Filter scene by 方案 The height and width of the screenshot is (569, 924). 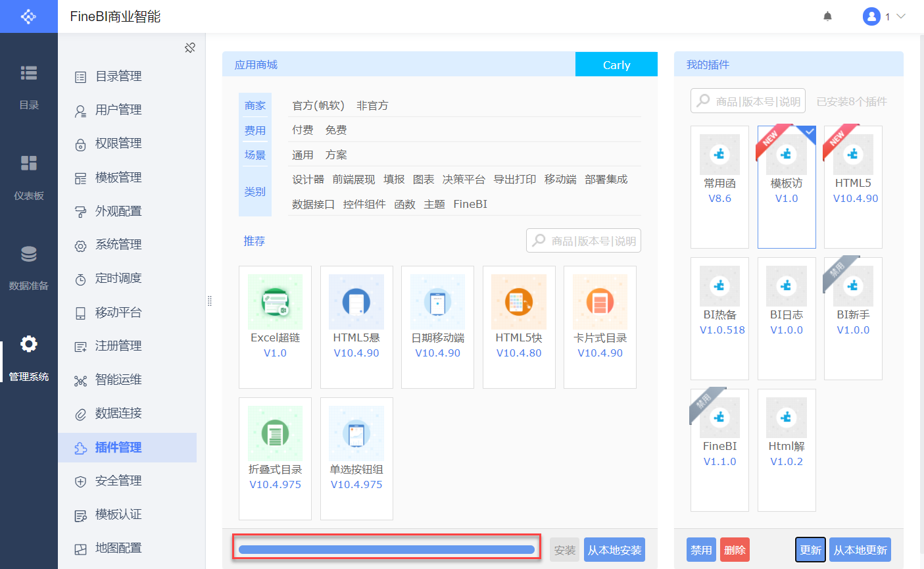336,155
